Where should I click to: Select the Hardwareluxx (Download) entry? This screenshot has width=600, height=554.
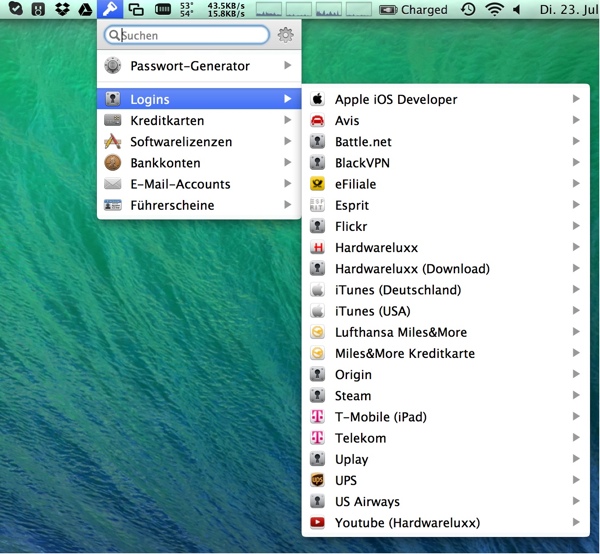446,269
